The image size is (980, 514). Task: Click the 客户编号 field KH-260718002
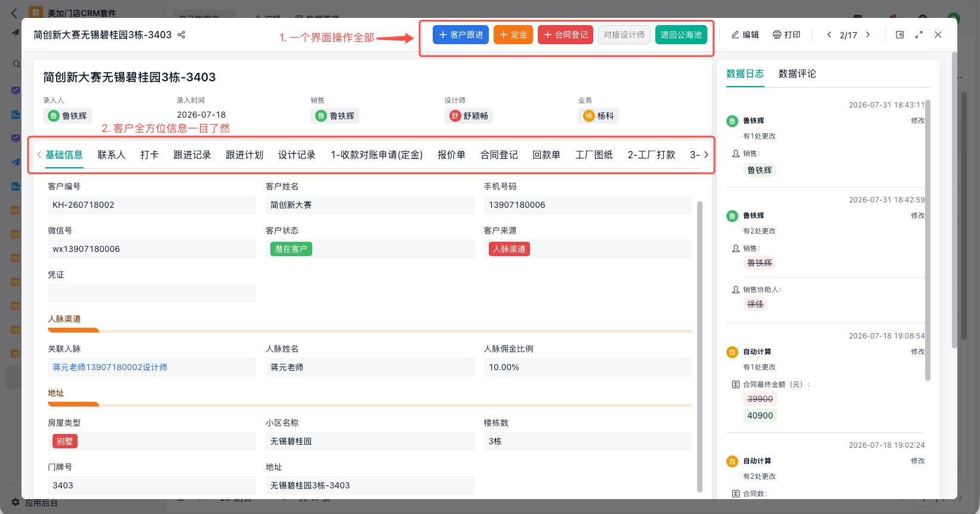click(152, 205)
